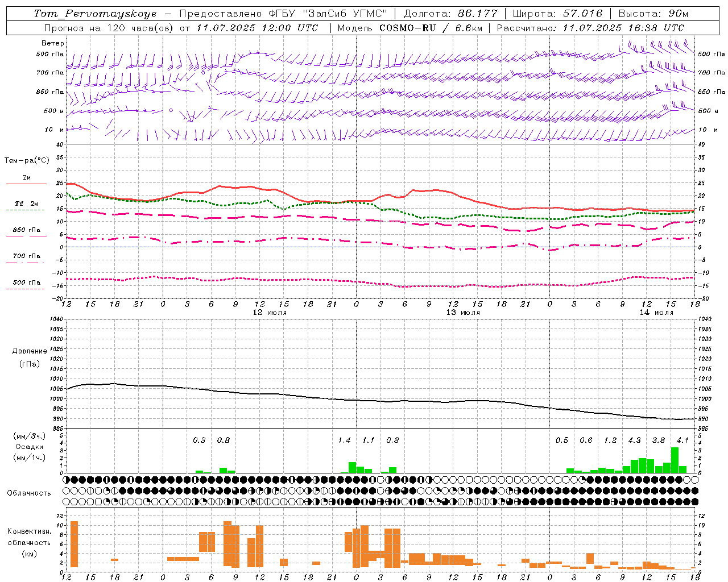Click the 'Модель COSMO-RU / 6.6км' label

[409, 28]
